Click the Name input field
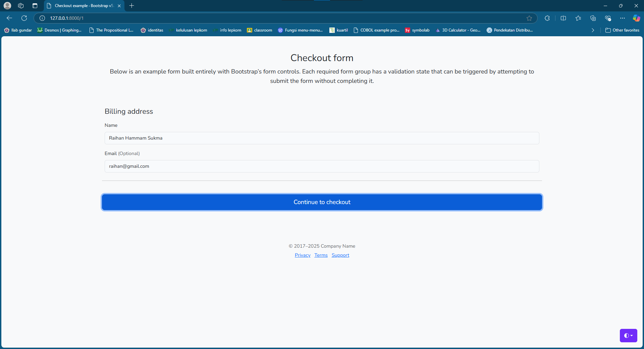644x349 pixels. coord(321,138)
